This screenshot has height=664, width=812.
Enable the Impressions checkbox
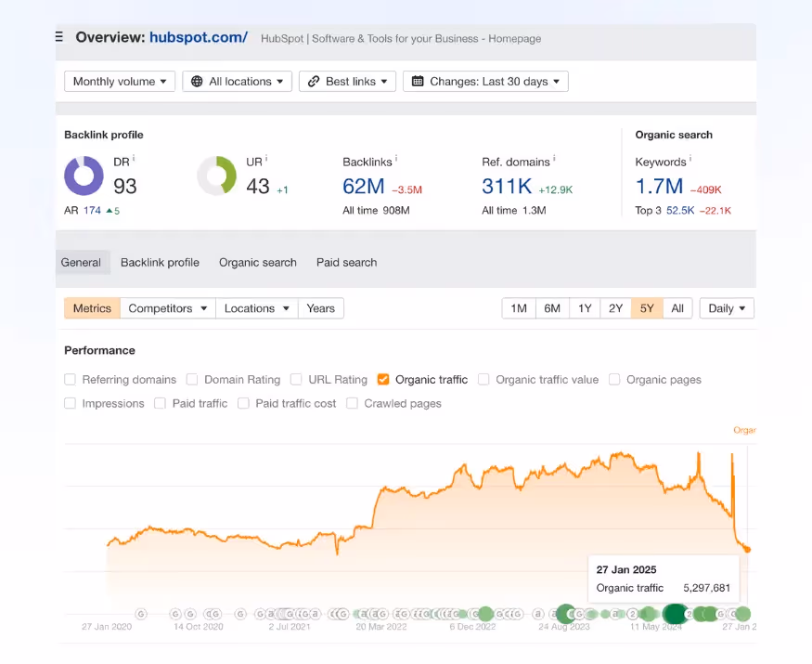coord(70,403)
